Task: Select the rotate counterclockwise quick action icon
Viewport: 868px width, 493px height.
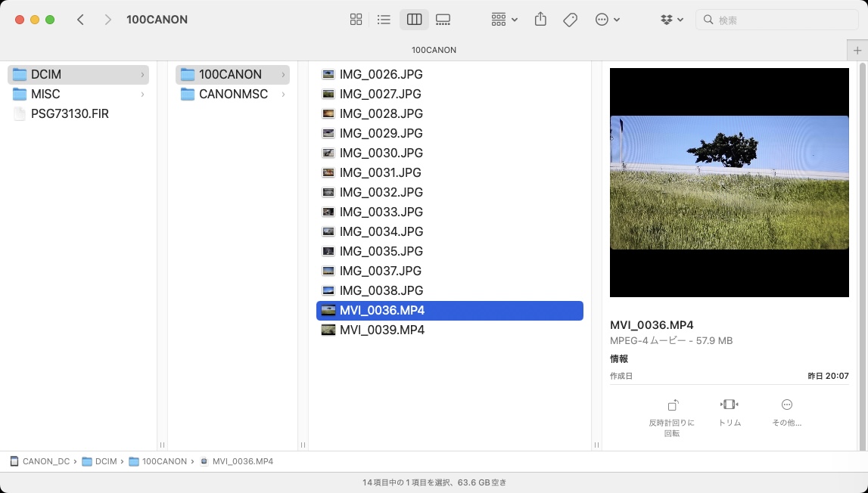Action: pos(672,406)
